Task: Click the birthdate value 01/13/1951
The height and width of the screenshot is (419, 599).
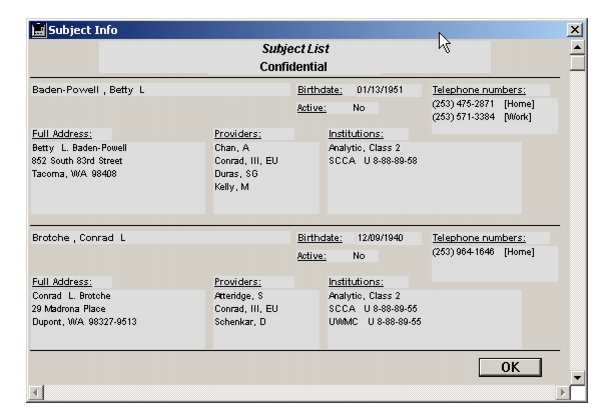Action: [380, 90]
